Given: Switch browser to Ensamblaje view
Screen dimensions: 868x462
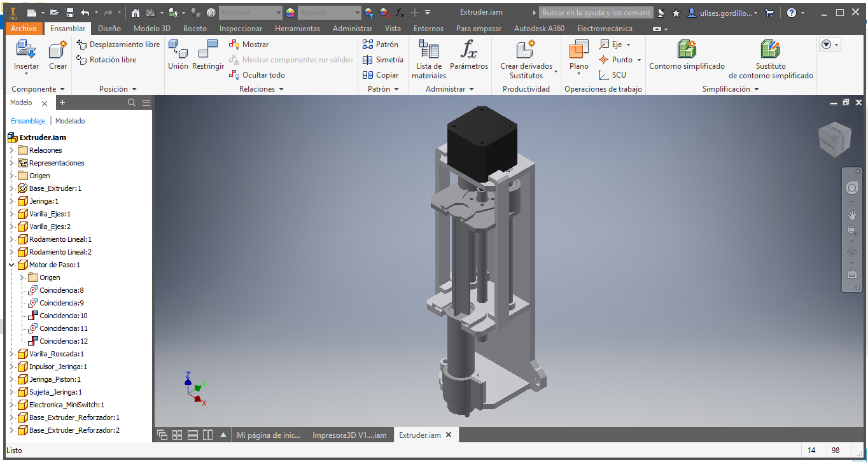Looking at the screenshot, I should [x=28, y=121].
